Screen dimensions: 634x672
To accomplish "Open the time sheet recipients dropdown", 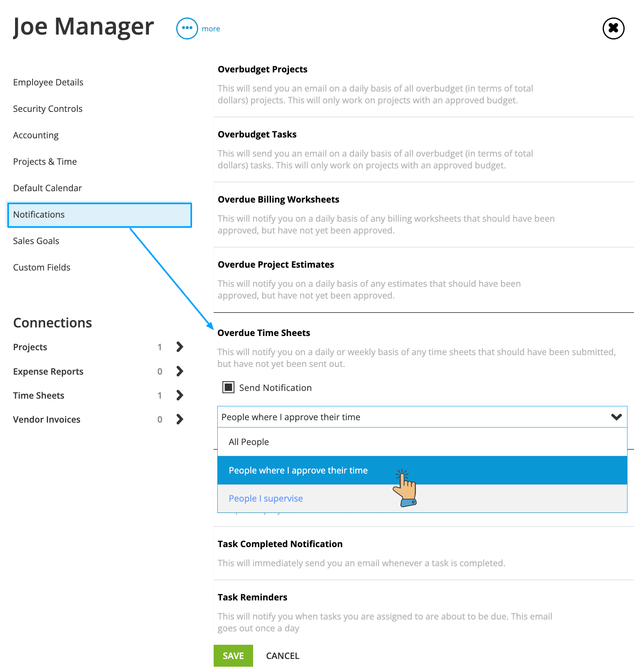I will coord(422,417).
